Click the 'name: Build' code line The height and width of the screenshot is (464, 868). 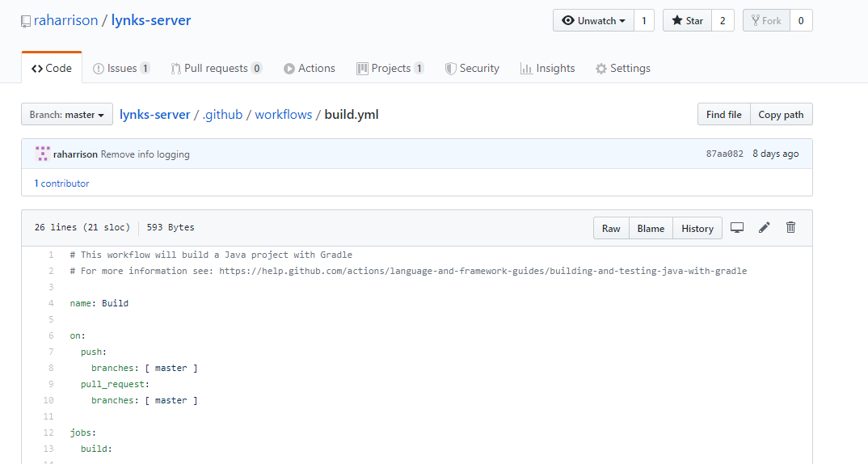tap(99, 303)
